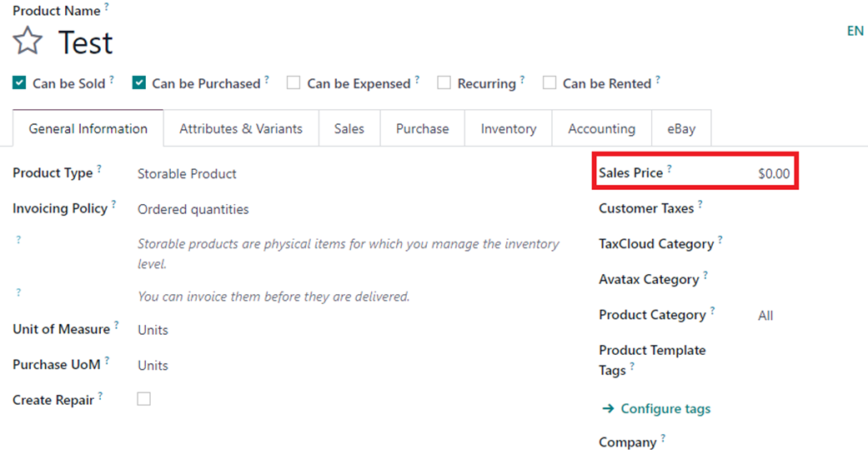
Task: Enable the Recurring checkbox
Action: [x=444, y=83]
